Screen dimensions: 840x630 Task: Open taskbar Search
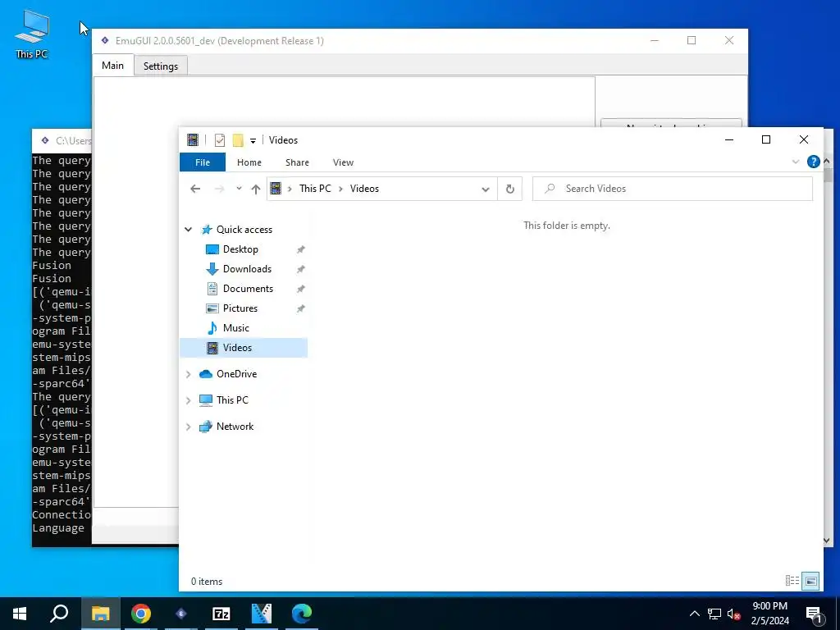tap(59, 614)
